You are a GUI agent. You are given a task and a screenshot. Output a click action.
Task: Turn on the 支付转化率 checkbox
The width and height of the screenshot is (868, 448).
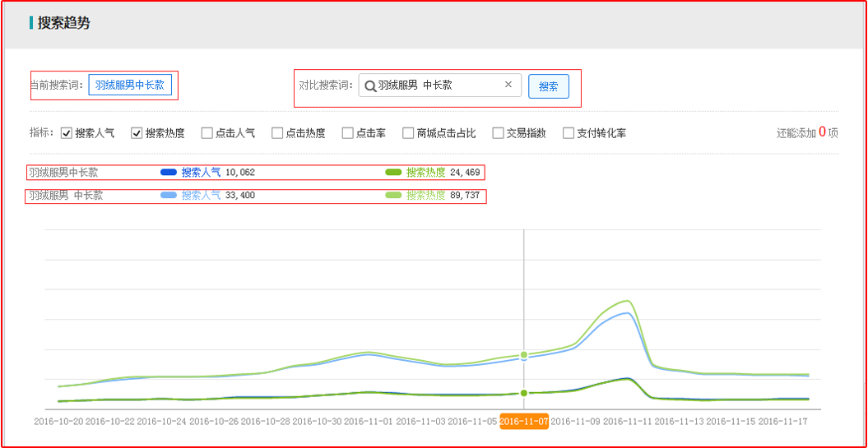[569, 133]
